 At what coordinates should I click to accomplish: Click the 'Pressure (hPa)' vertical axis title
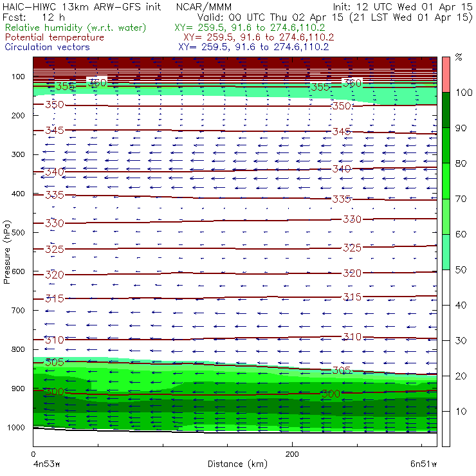click(6, 252)
